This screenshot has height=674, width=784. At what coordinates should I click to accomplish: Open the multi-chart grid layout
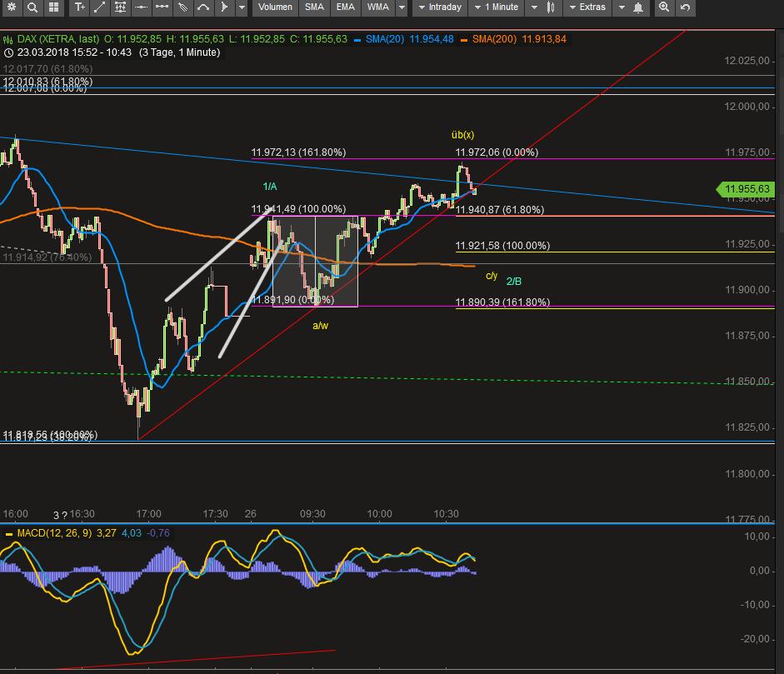[x=53, y=7]
